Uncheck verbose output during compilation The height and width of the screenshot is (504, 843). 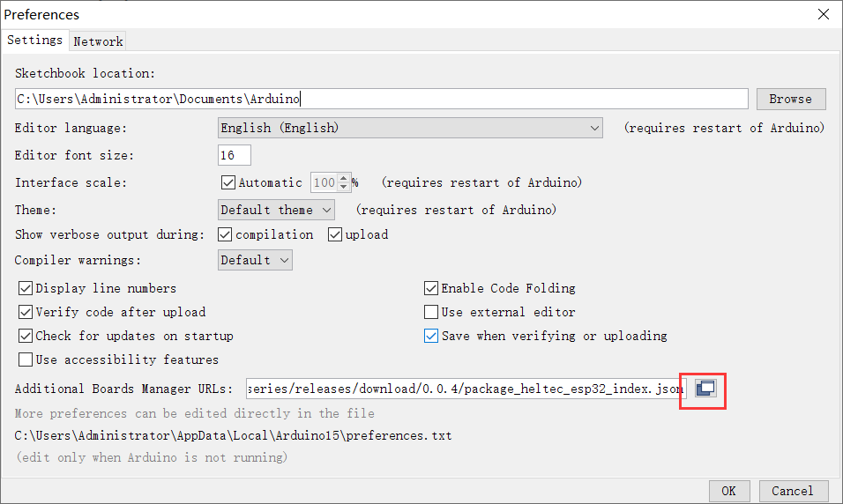225,234
